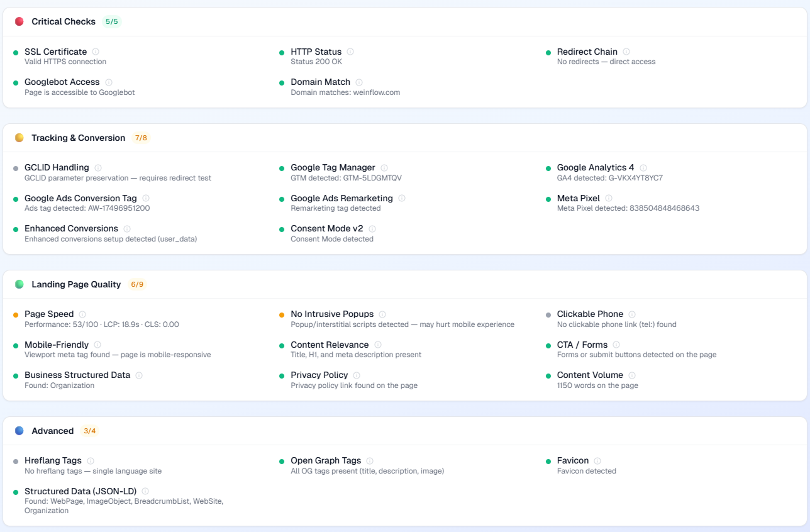Click the info icon beside Google Tag Manager
The image size is (810, 532).
pos(384,168)
